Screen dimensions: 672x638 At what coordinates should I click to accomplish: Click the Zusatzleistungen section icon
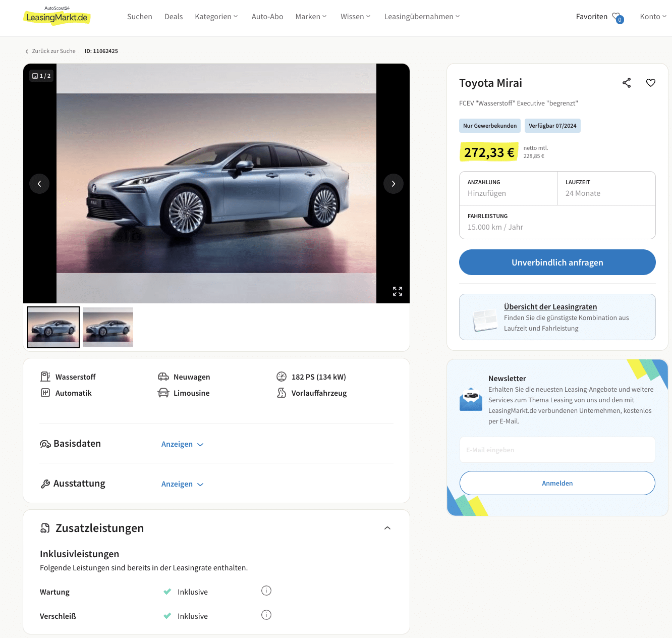point(45,528)
